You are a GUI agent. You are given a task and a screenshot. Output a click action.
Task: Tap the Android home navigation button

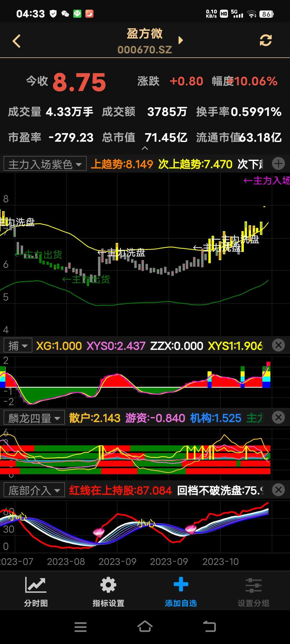pyautogui.click(x=145, y=627)
